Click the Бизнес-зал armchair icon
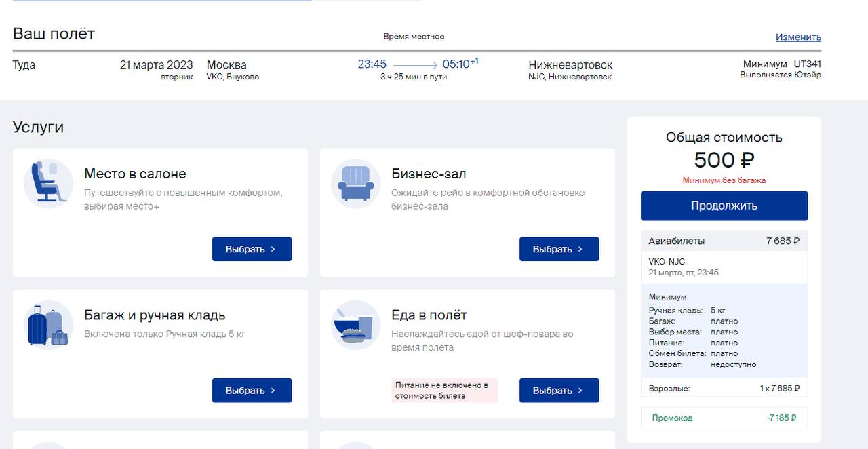This screenshot has width=868, height=449. [355, 184]
